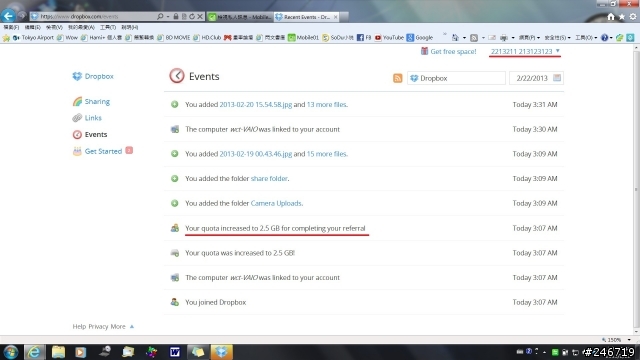Viewport: 640px width, 360px height.
Task: Click the 'Today 3:31 AM' timestamp
Action: [535, 104]
